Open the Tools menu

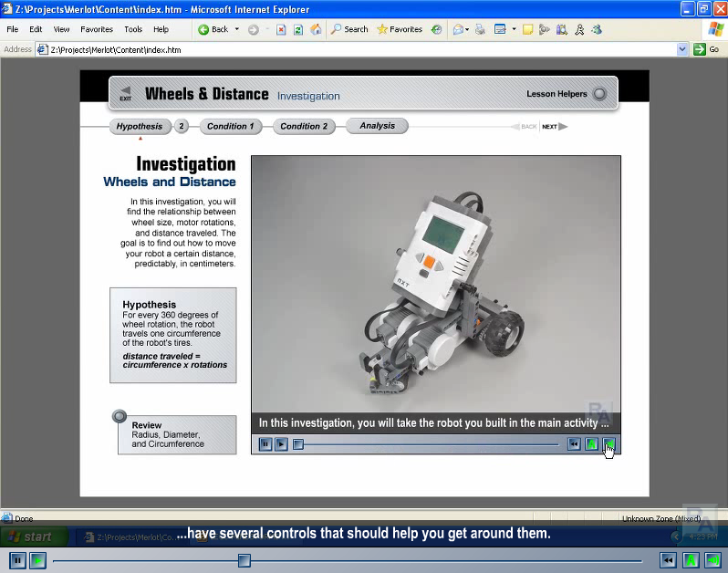click(133, 29)
